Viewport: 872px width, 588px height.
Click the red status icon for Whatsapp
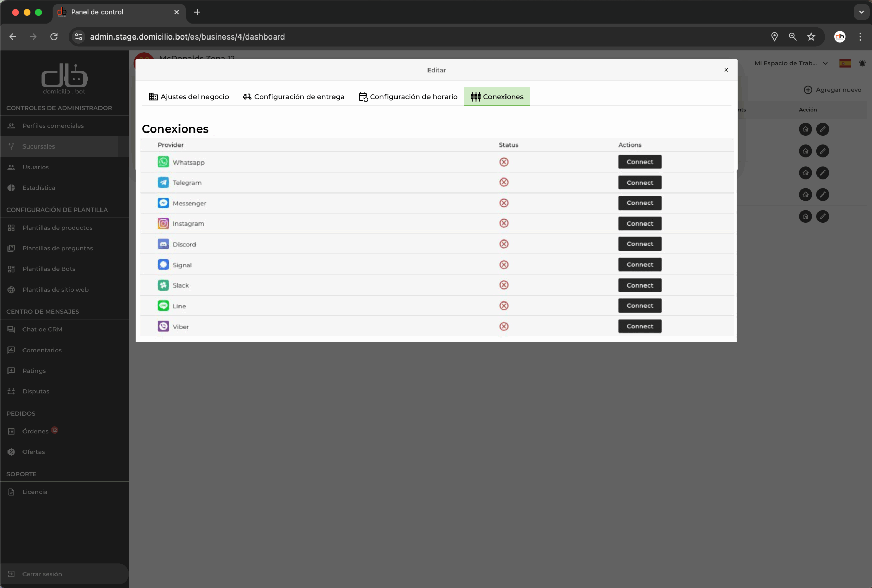click(504, 162)
